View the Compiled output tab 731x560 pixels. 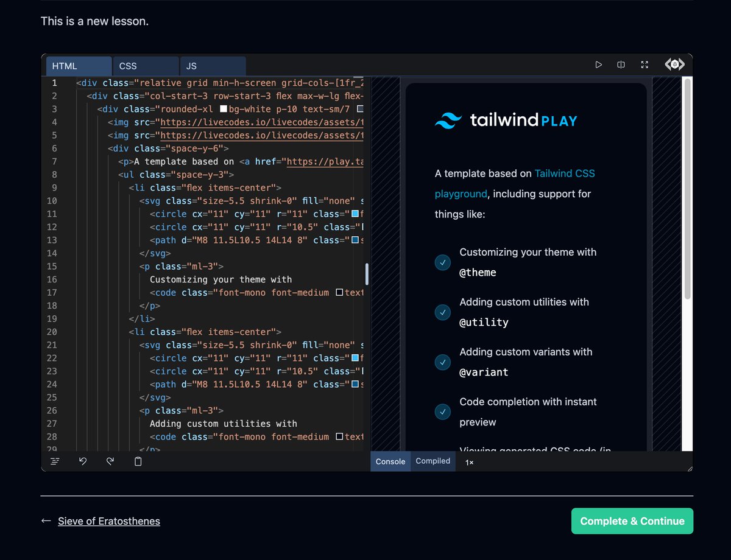pyautogui.click(x=433, y=461)
